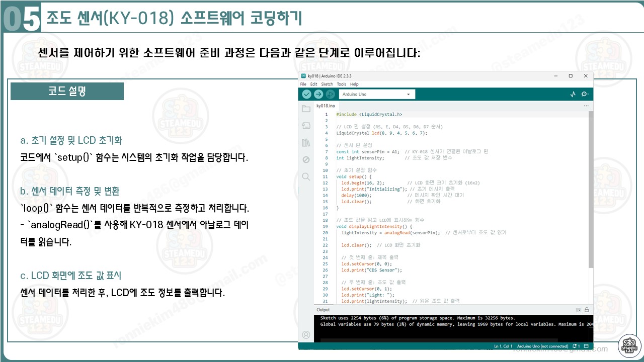
Task: Click the notifications bell in status bar
Action: tap(575, 346)
